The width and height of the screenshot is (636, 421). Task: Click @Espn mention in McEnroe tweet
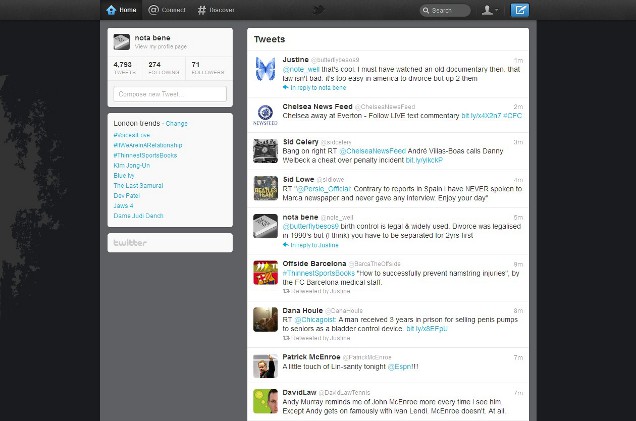[402, 367]
